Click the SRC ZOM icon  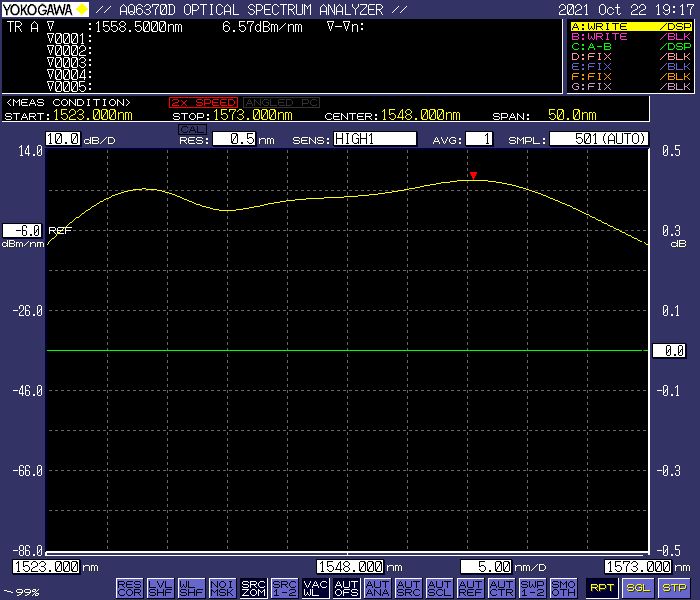click(x=253, y=587)
